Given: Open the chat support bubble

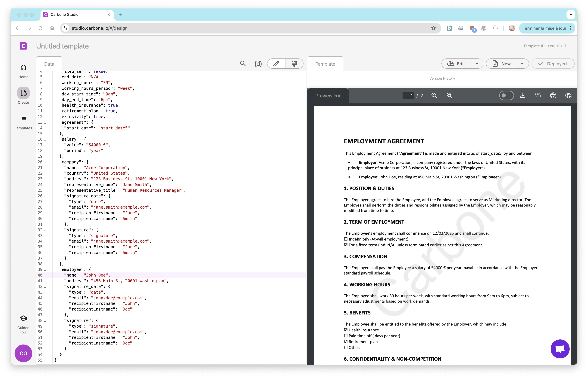Looking at the screenshot, I should click(x=560, y=349).
